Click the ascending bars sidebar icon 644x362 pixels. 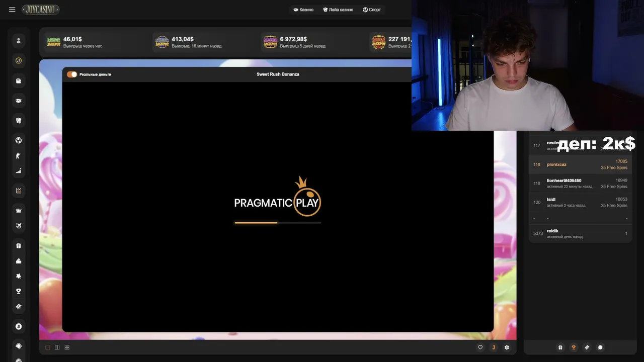point(19,171)
